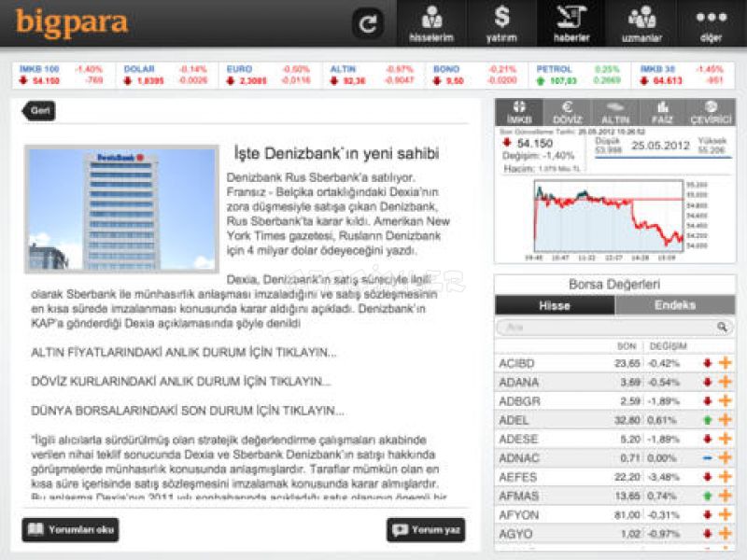Select the ÇEVİRİCİ tab in chart panel
This screenshot has height=560, width=747.
pyautogui.click(x=711, y=112)
